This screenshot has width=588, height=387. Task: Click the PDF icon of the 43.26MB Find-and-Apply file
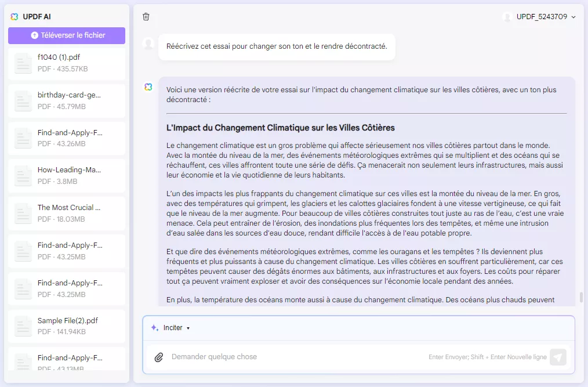[x=23, y=138]
